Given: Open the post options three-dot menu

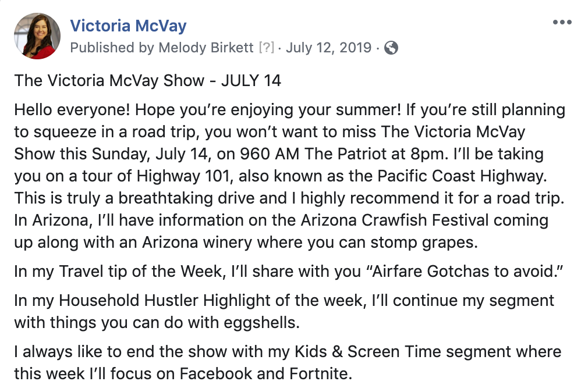Looking at the screenshot, I should tap(562, 22).
